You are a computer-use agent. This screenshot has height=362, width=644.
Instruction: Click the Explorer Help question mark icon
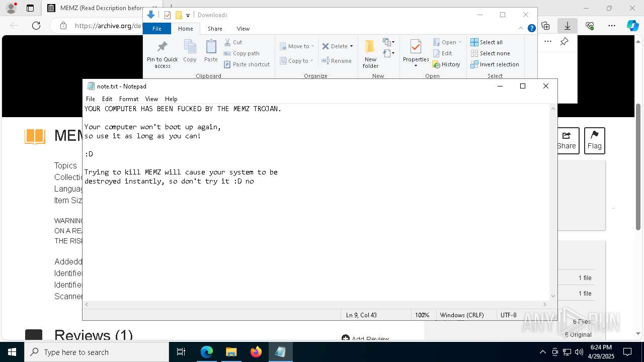click(x=531, y=29)
